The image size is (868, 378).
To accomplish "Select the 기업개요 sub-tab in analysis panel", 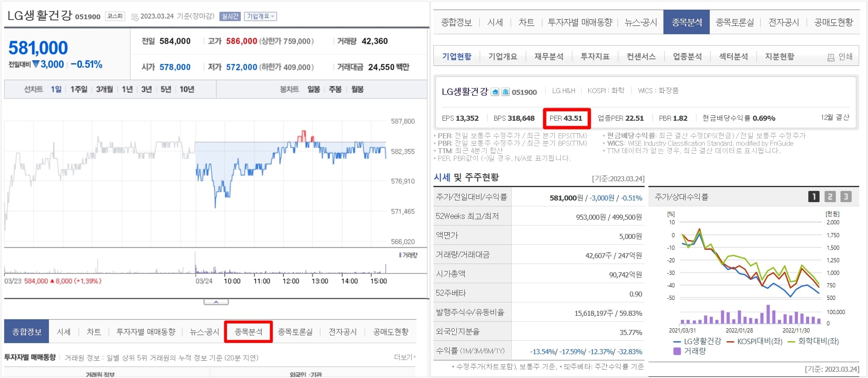I will pyautogui.click(x=503, y=56).
